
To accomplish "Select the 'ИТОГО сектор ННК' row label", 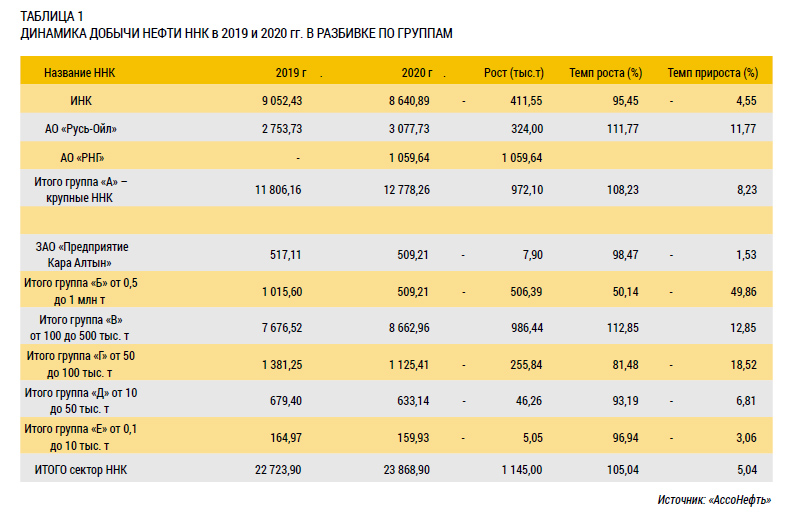I will [x=81, y=470].
